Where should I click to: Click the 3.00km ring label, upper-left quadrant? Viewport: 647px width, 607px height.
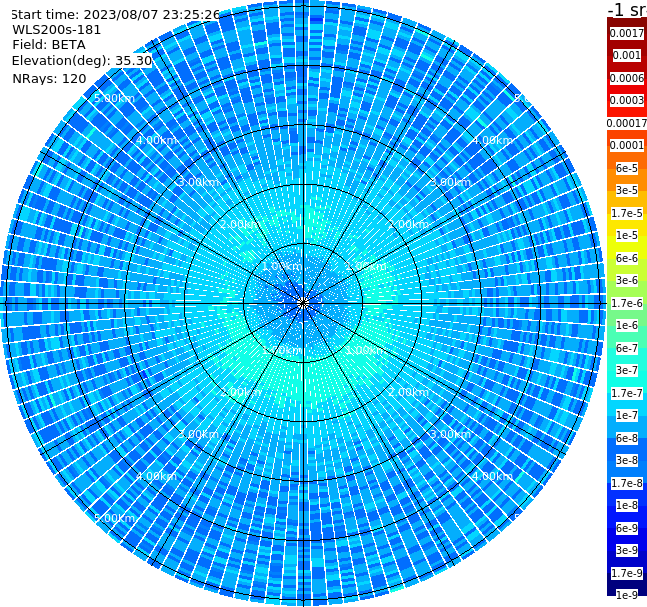(198, 182)
